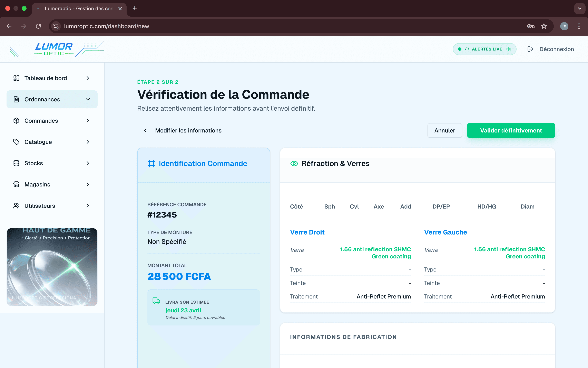
Task: Open the Commandes menu item
Action: 52,121
